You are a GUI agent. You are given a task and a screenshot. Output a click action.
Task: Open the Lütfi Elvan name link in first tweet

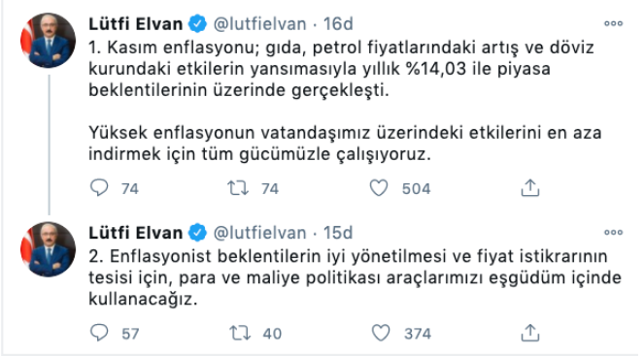136,24
